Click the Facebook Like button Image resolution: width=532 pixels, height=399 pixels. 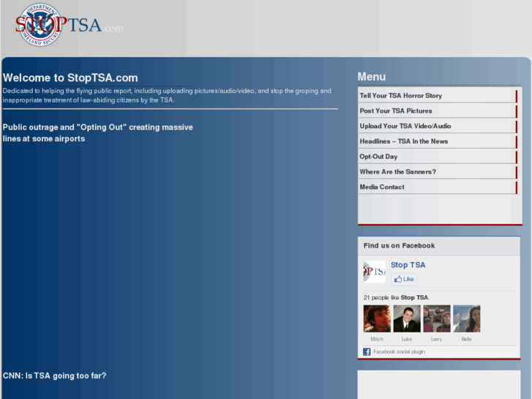click(x=404, y=279)
